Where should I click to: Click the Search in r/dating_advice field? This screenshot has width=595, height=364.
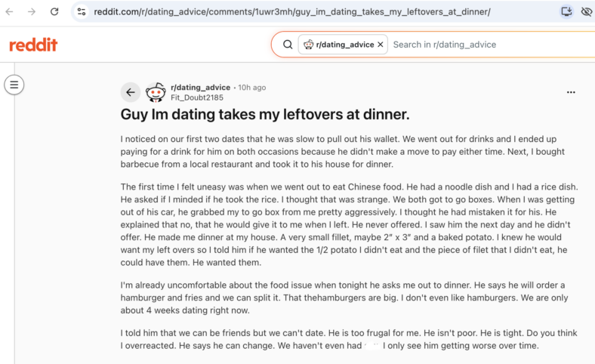click(492, 45)
